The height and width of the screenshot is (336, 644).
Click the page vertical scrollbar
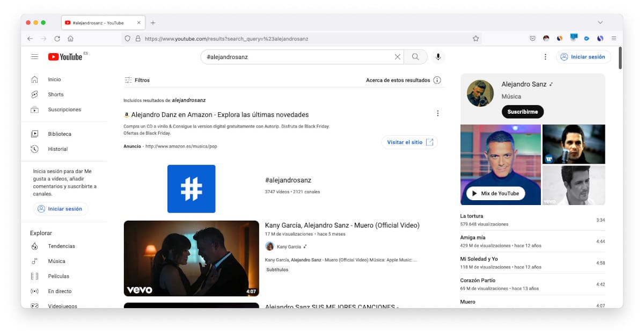point(620,59)
